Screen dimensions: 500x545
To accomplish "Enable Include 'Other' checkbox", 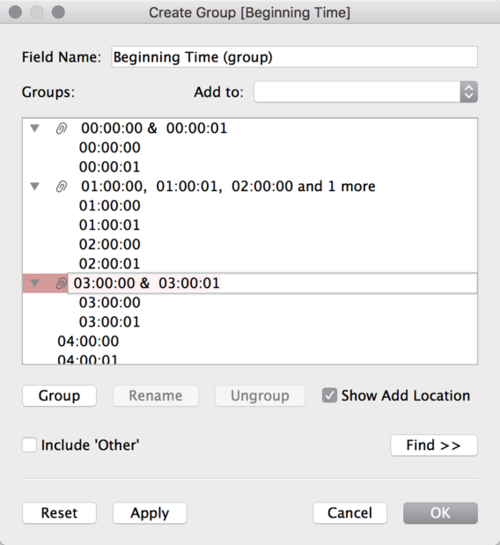I will click(29, 445).
